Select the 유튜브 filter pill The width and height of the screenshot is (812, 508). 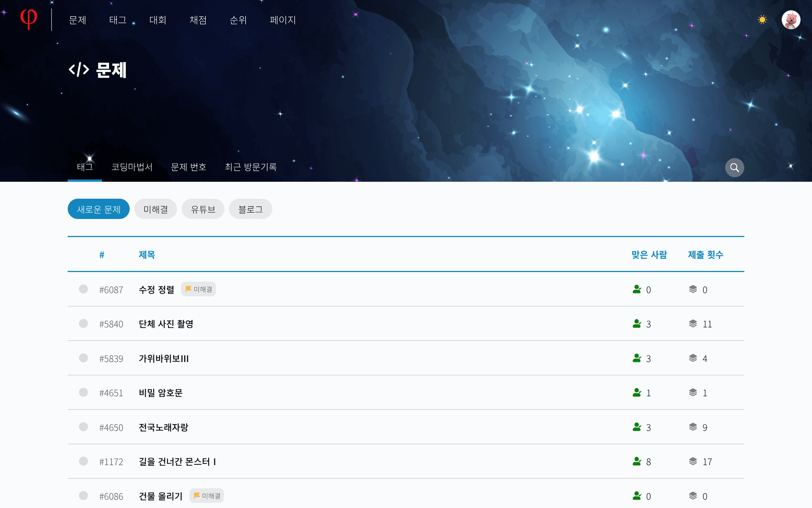(203, 209)
